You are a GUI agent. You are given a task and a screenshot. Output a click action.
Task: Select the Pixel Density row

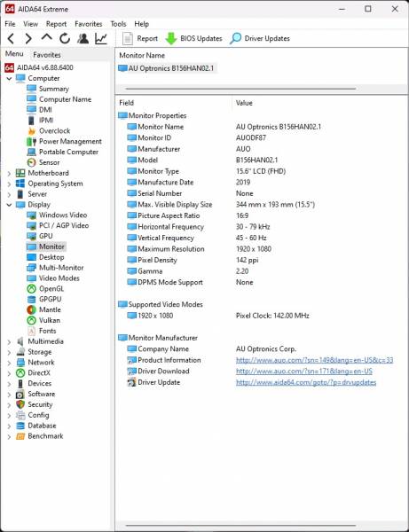(193, 260)
